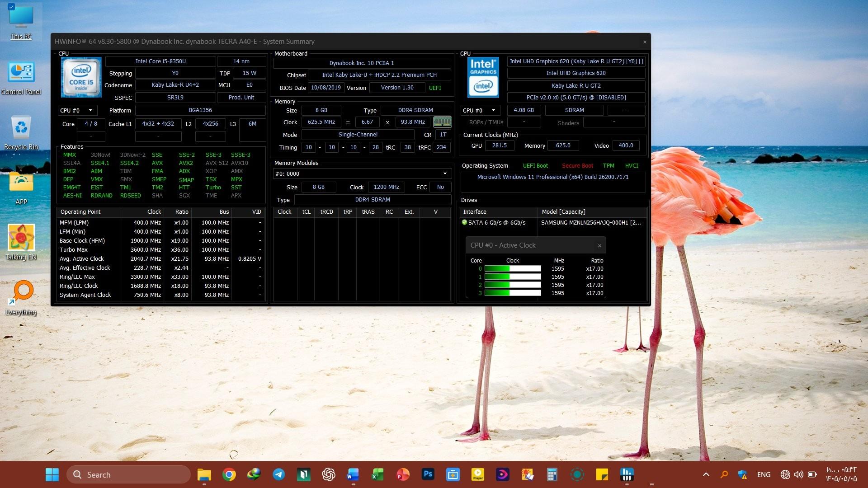Switch to HWiNFO taskbar icon
This screenshot has height=488, width=868.
(x=627, y=474)
